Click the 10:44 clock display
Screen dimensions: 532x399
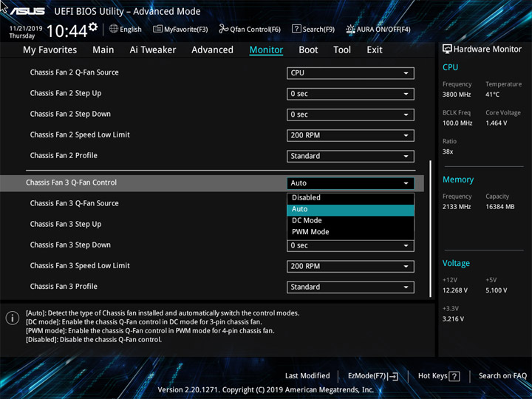click(x=66, y=31)
